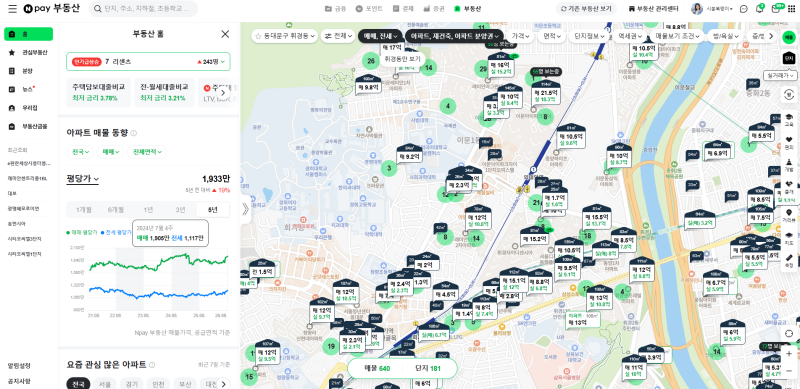This screenshot has width=800, height=389.
Task: Zoom out the map with minus button
Action: [x=789, y=371]
